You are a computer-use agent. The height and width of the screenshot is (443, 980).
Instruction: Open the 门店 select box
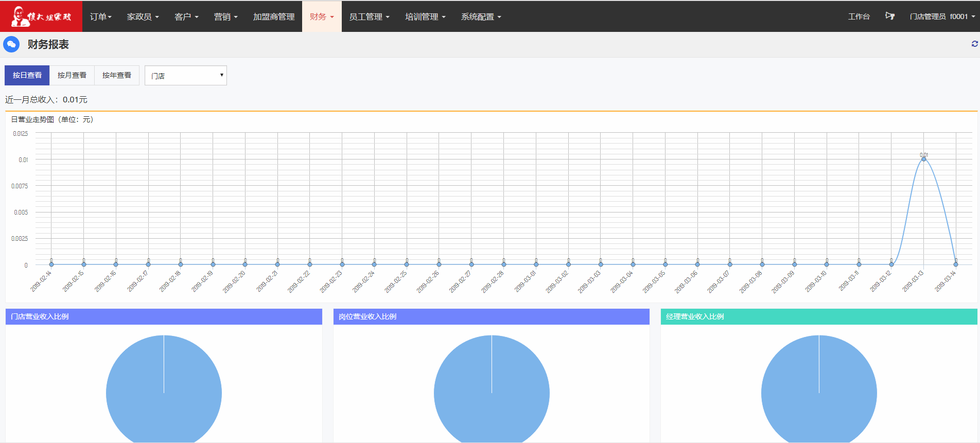tap(186, 75)
